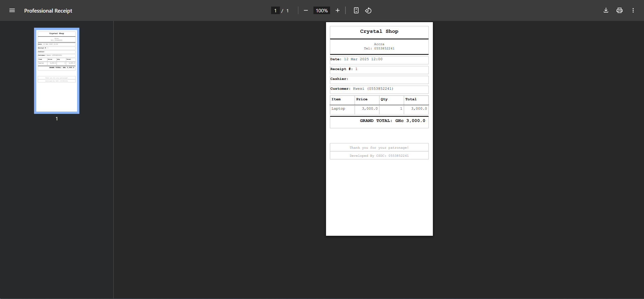
Task: Click the Laptop item cell
Action: point(338,109)
